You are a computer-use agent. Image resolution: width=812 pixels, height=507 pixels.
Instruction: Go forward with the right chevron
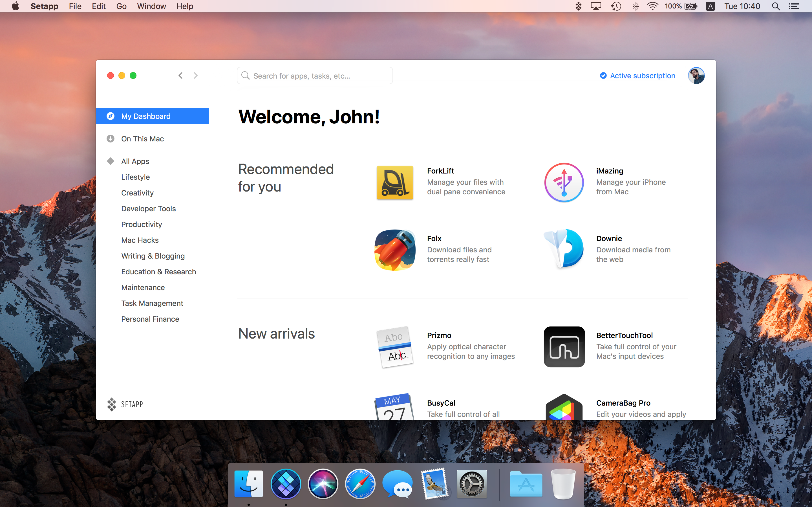[196, 76]
